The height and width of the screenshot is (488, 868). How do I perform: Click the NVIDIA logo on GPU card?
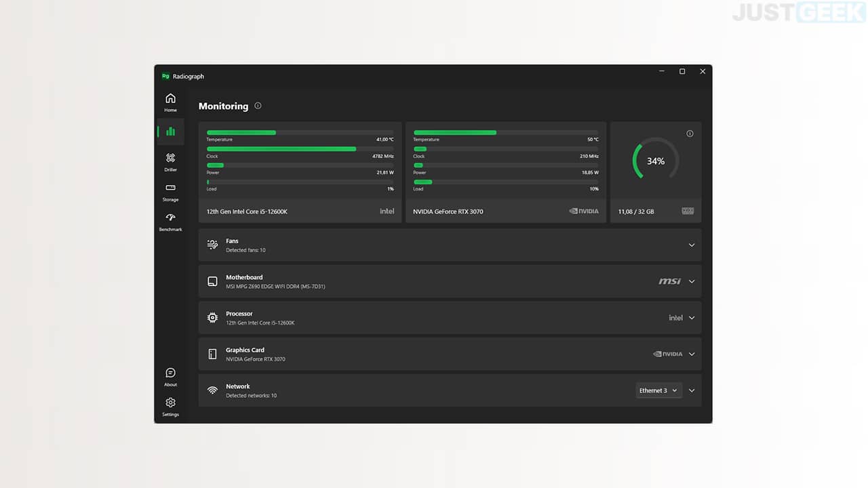click(x=584, y=211)
